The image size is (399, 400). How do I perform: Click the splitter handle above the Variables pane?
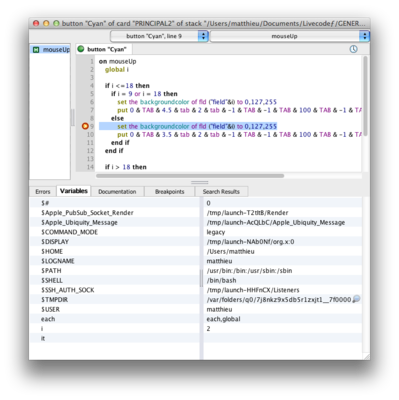click(200, 182)
